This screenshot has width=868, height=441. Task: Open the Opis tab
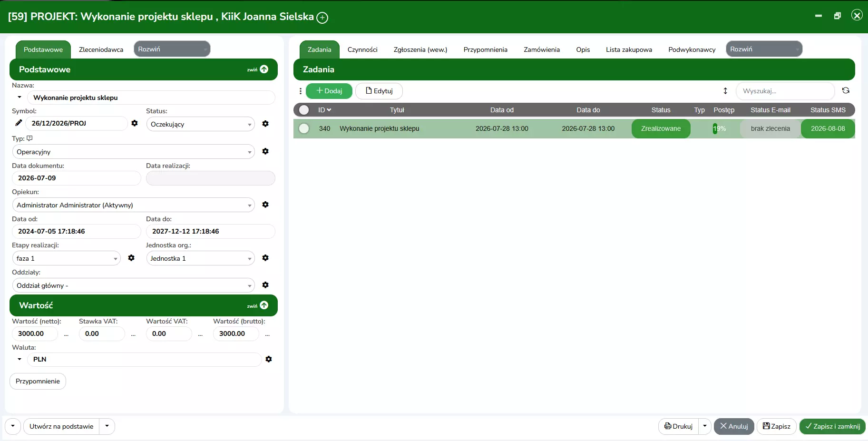[583, 49]
